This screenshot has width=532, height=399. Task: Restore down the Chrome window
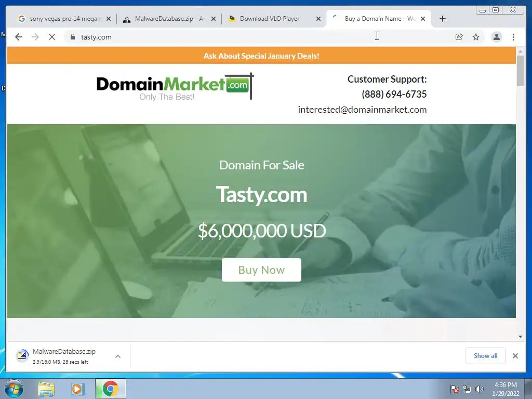[x=496, y=10]
